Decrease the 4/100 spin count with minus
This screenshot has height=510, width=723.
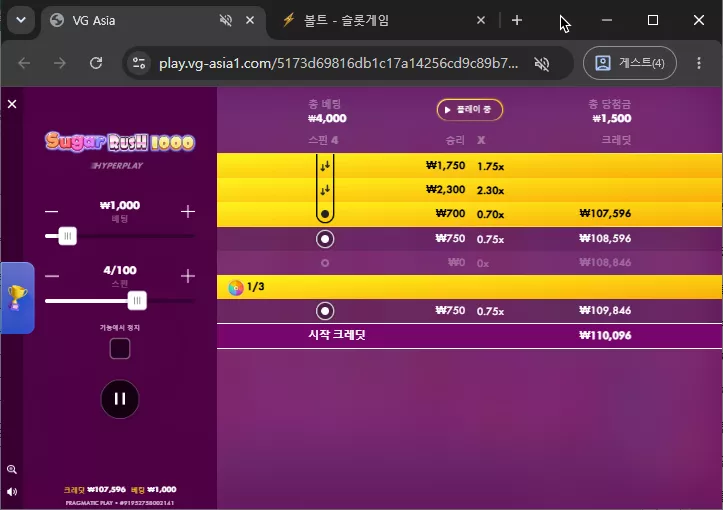click(52, 276)
